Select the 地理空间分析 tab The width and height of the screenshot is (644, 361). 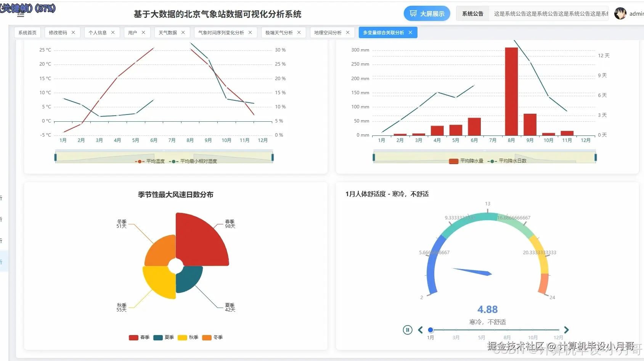coord(328,32)
